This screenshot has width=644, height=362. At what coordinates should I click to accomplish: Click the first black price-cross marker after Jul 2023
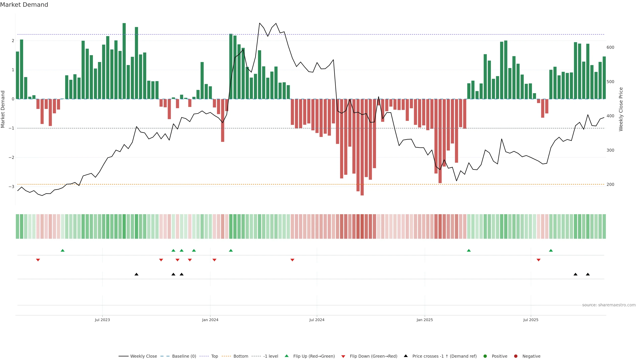coord(137,274)
